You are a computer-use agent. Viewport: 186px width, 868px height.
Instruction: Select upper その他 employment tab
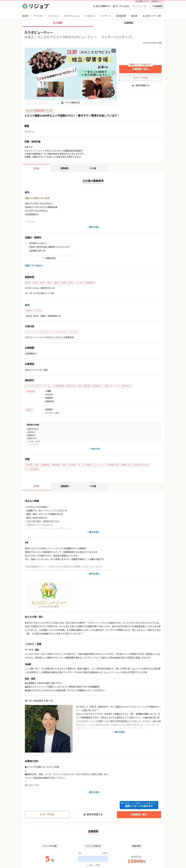(x=93, y=168)
